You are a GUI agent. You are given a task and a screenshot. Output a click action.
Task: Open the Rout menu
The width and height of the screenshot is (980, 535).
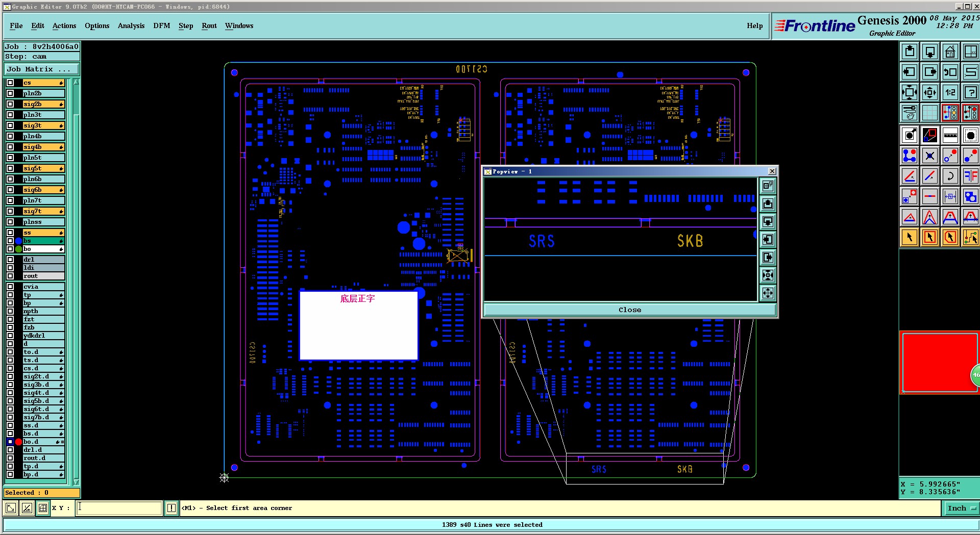[x=209, y=26]
